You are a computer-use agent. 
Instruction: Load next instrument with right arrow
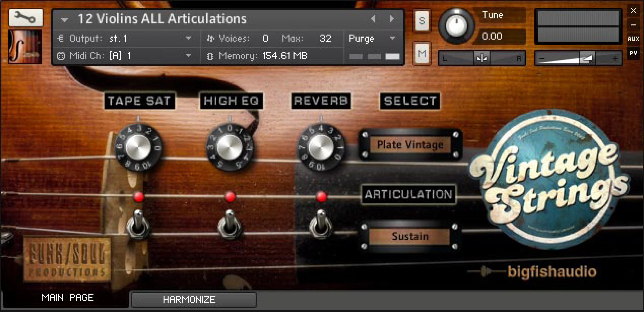click(x=392, y=19)
